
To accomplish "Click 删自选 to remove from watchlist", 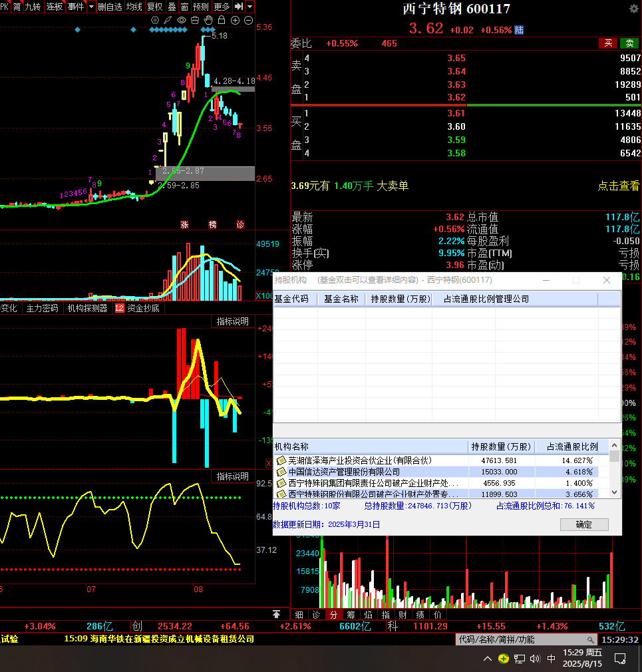I will tap(110, 7).
